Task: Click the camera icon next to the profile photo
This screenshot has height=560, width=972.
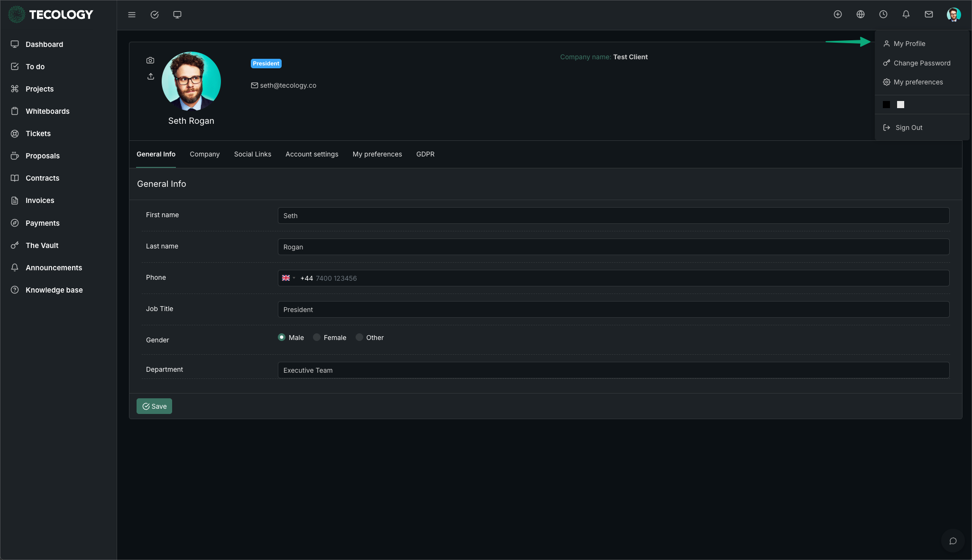Action: point(150,60)
